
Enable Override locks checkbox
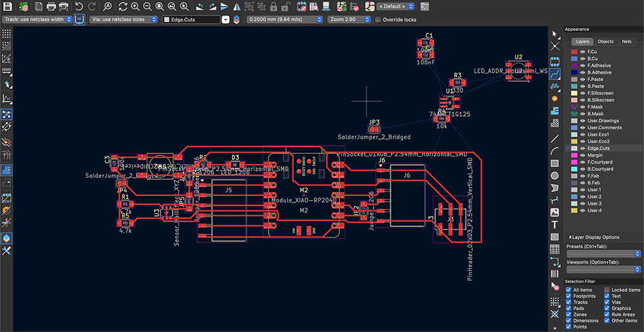(378, 20)
